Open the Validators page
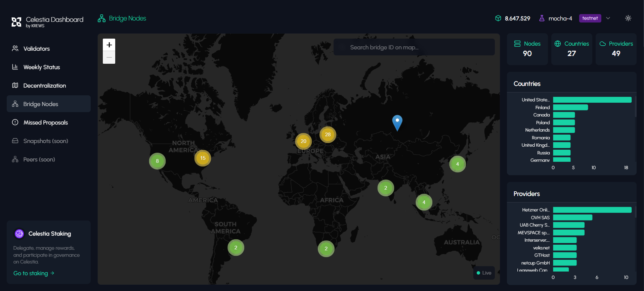Image resolution: width=644 pixels, height=291 pixels. coord(49,48)
